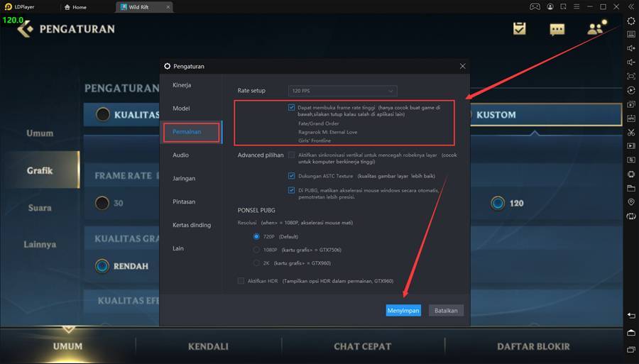Open the missions checklist icon in game
The width and height of the screenshot is (639, 364).
point(519,28)
